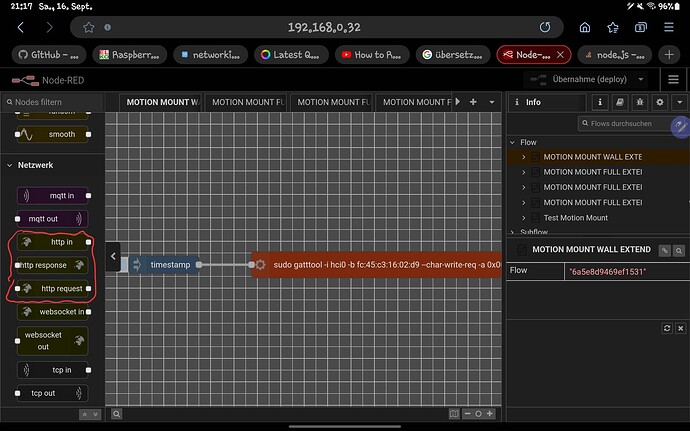690x431 pixels.
Task: Select the websocket in palette node
Action: pos(53,312)
